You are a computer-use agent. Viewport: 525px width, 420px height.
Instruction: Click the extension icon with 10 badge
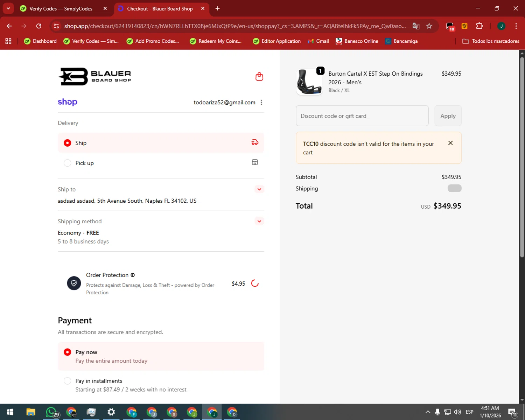(450, 26)
